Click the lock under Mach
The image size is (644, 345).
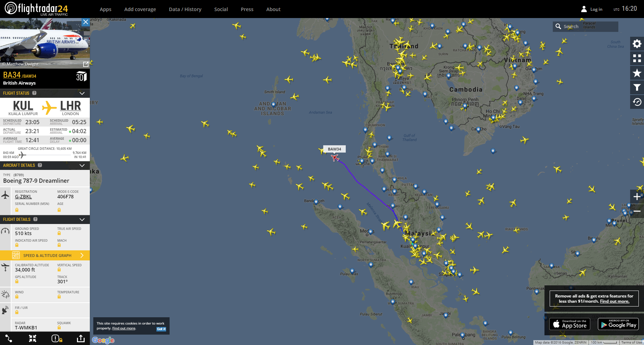pyautogui.click(x=59, y=245)
